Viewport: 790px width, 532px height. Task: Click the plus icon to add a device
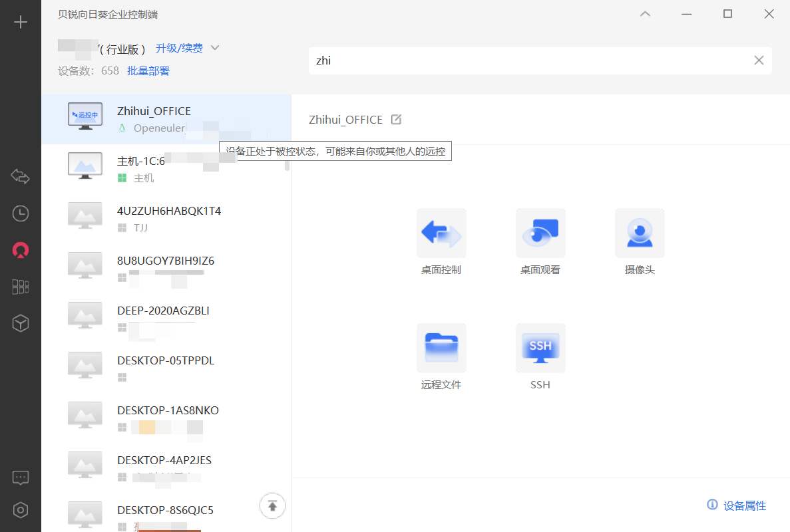tap(21, 21)
